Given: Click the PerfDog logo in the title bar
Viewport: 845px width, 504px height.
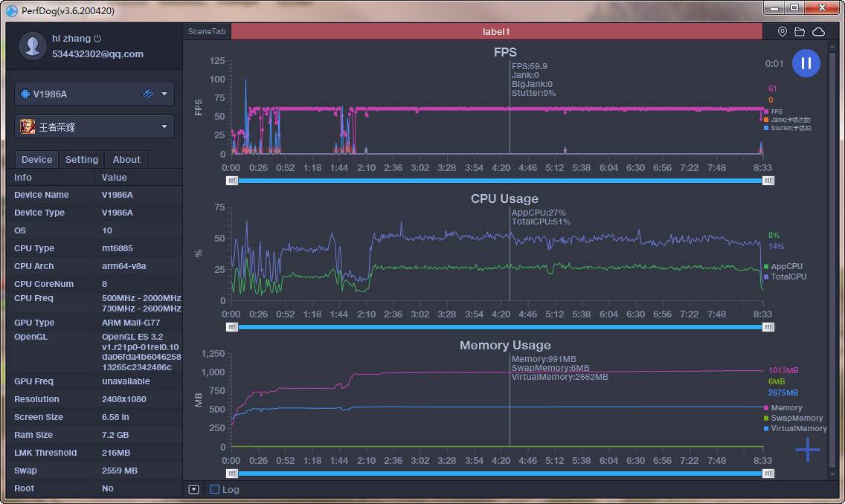Looking at the screenshot, I should 11,10.
